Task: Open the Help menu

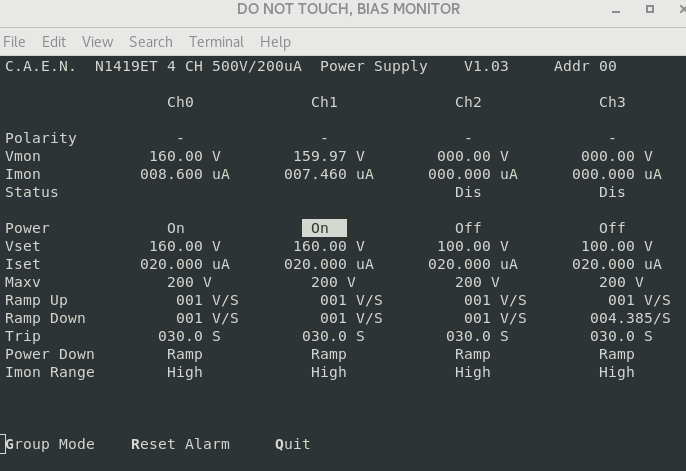Action: (x=275, y=42)
